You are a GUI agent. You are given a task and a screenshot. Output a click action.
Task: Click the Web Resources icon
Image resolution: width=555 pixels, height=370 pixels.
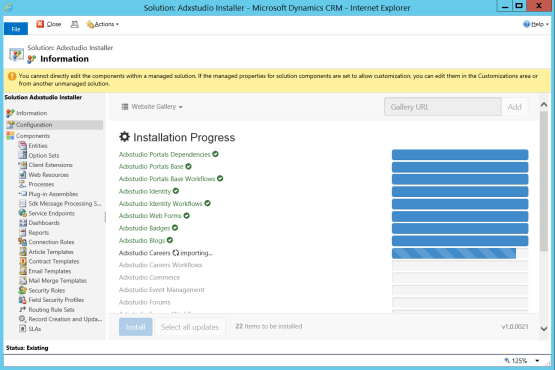click(x=23, y=175)
